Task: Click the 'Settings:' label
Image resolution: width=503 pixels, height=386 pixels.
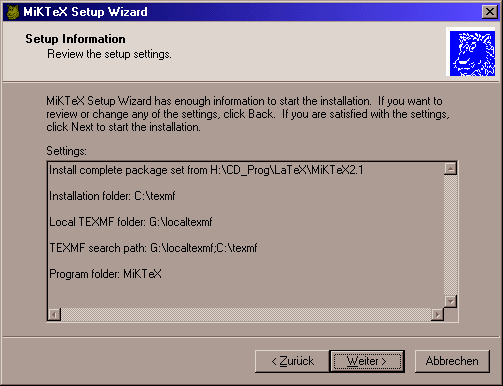Action: [x=66, y=151]
